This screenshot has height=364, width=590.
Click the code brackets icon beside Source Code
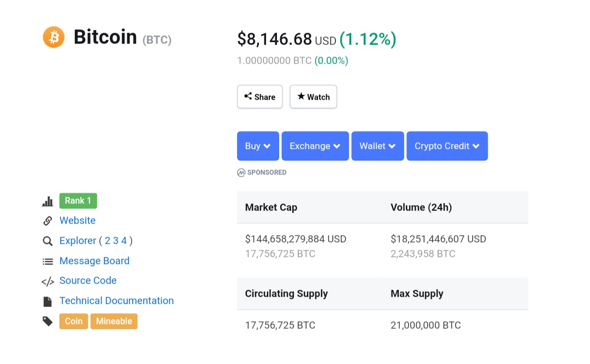pyautogui.click(x=48, y=282)
